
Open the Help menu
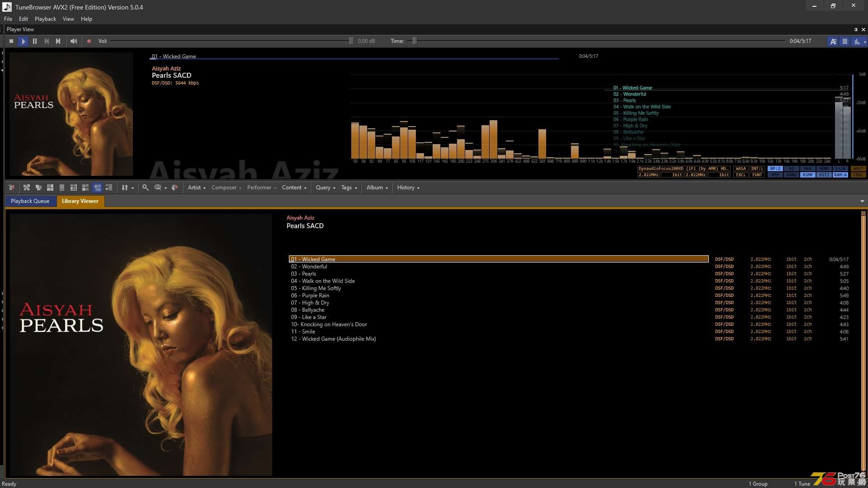click(86, 19)
